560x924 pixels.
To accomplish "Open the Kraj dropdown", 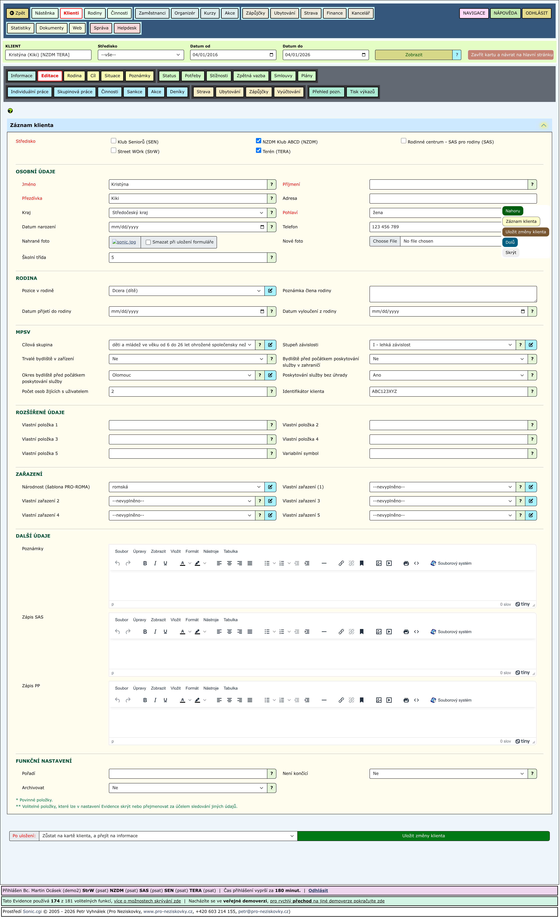I will (x=188, y=213).
